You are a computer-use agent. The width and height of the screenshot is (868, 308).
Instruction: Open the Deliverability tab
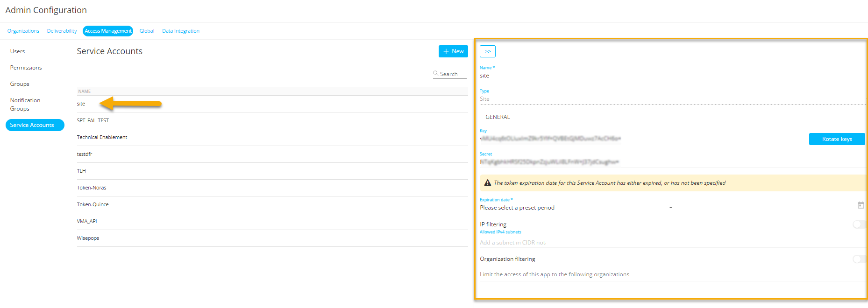click(x=62, y=31)
